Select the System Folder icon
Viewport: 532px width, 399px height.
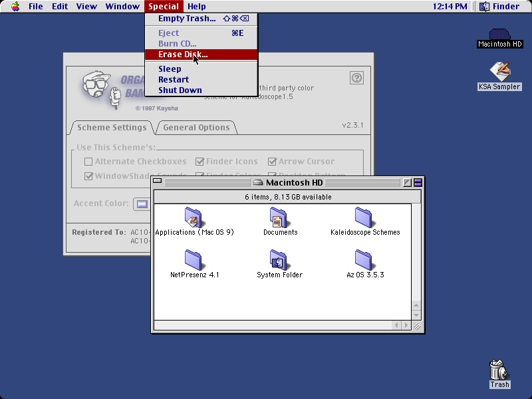click(x=279, y=260)
